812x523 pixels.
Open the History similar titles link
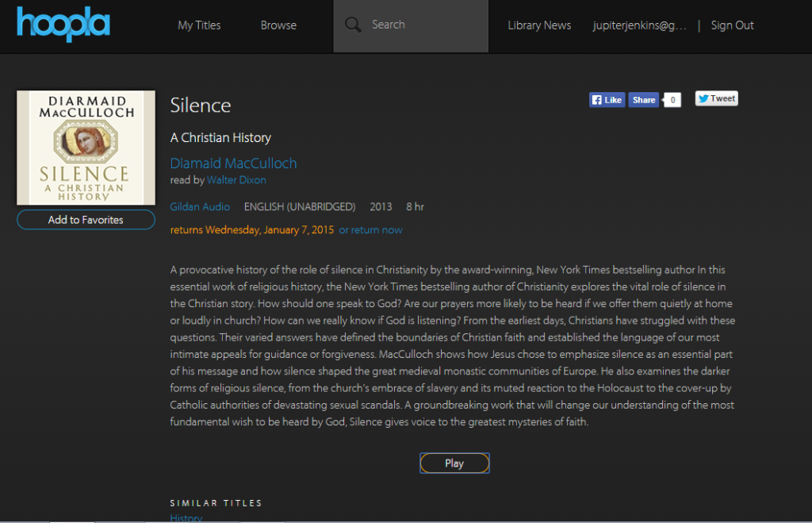186,517
